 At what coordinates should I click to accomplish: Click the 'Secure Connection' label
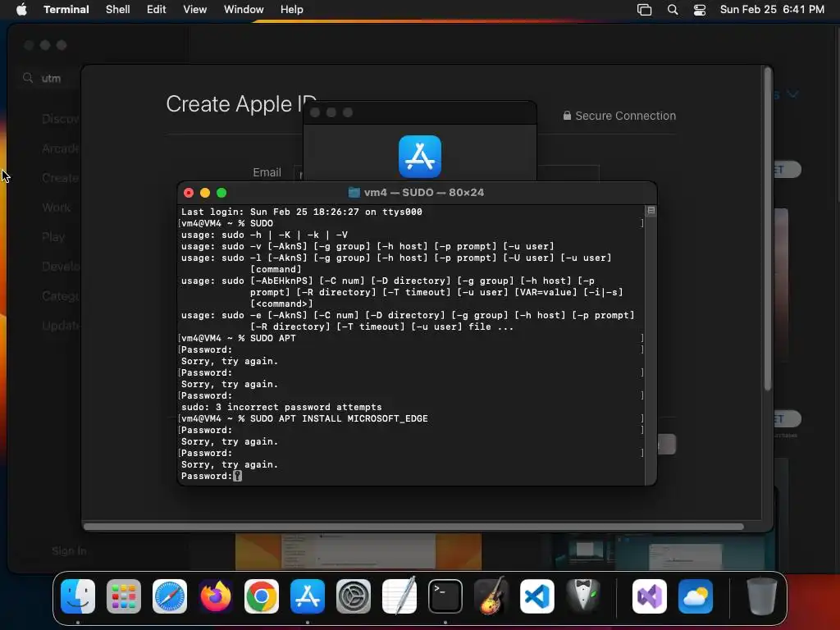pyautogui.click(x=626, y=116)
